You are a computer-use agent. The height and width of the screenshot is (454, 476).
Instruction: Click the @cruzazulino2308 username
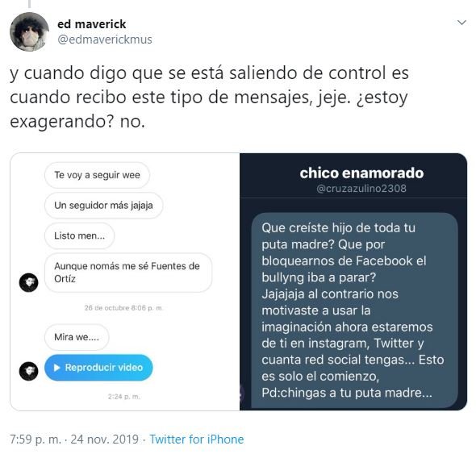361,189
